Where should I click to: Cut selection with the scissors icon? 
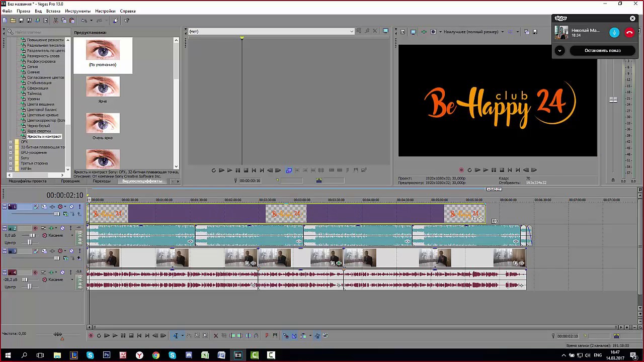coord(56,21)
